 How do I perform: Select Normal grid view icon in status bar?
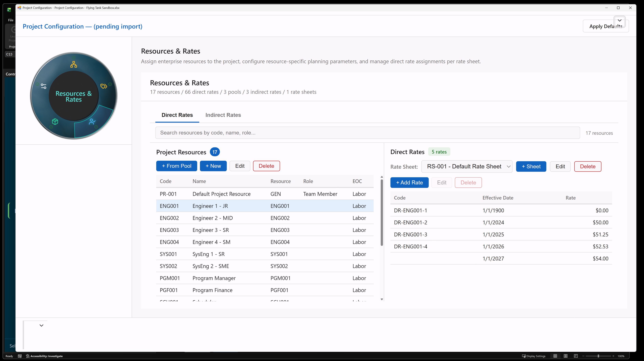pyautogui.click(x=555, y=356)
